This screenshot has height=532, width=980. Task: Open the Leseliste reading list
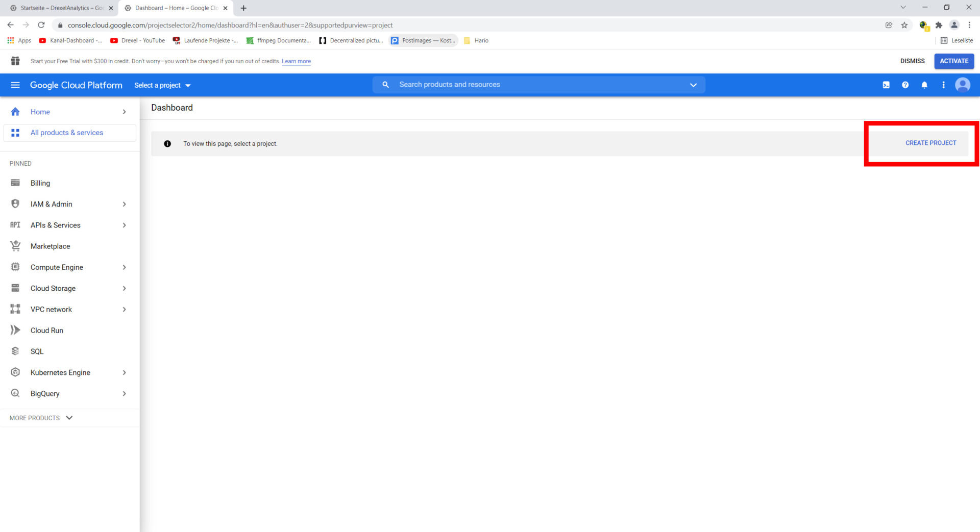point(957,40)
